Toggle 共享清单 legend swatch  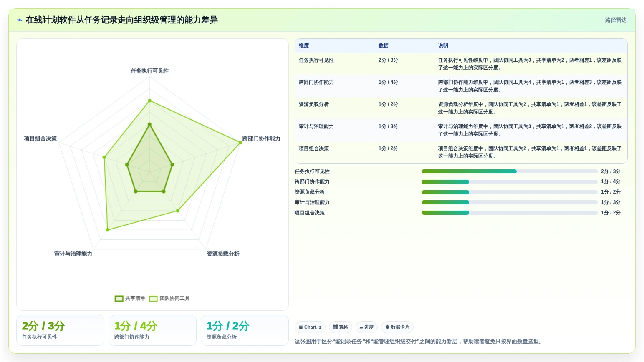[x=119, y=298]
